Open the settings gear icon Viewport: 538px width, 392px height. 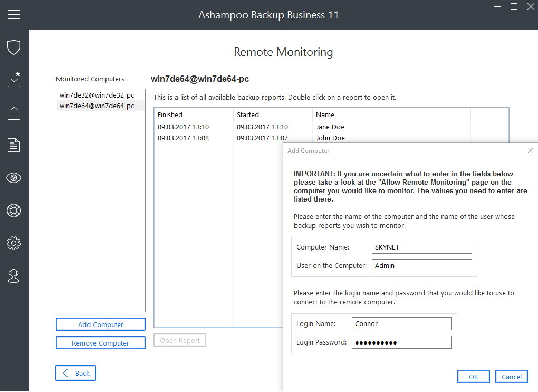[x=14, y=243]
